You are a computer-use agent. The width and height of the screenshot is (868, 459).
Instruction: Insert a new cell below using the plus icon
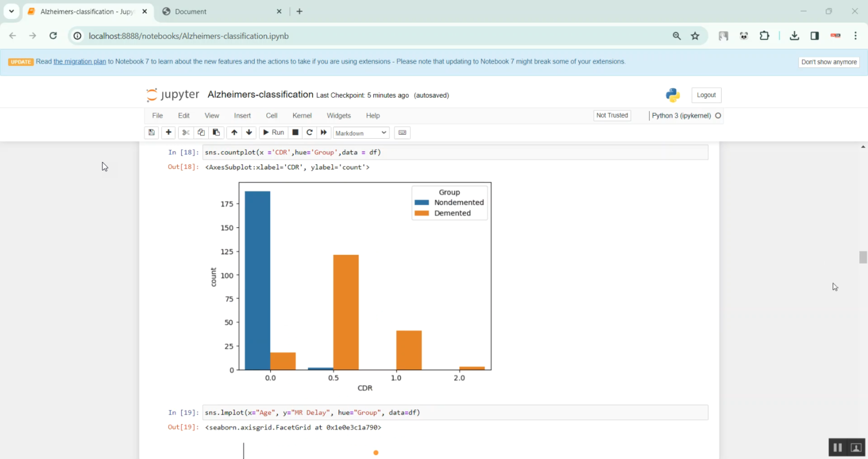(x=168, y=132)
